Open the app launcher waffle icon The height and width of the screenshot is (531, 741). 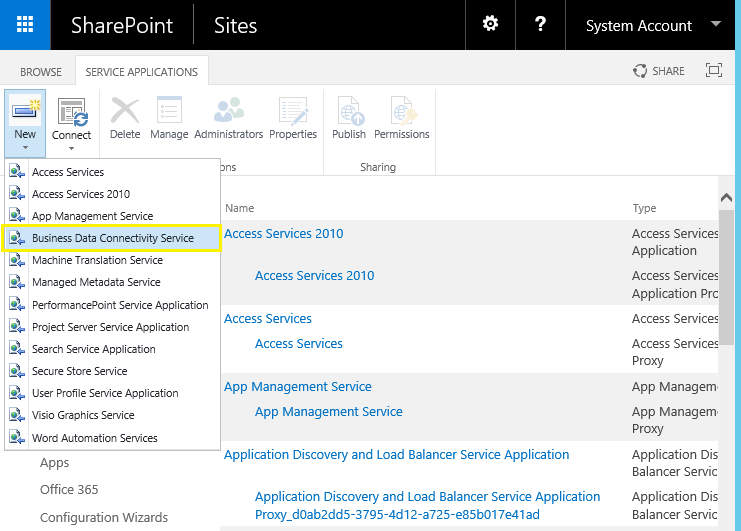[x=25, y=25]
